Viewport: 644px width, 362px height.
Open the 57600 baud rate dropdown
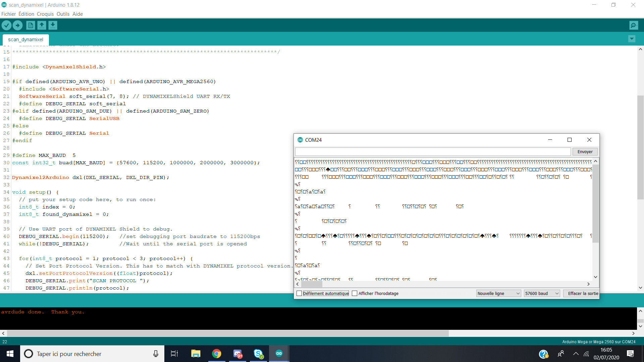pyautogui.click(x=542, y=293)
